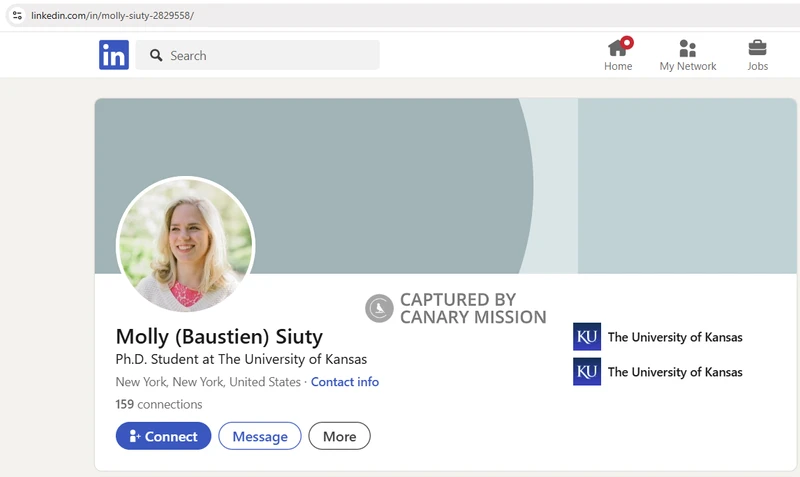The width and height of the screenshot is (800, 477).
Task: Open Molly Siuty's profile photo
Action: (x=185, y=244)
